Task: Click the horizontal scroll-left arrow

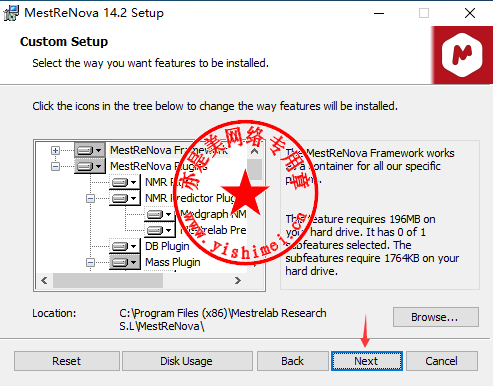Action: [x=44, y=281]
